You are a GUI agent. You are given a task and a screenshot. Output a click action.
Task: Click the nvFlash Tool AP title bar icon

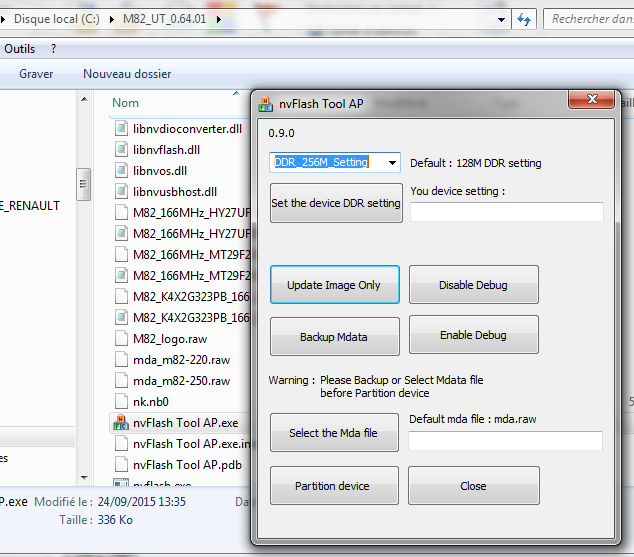(x=265, y=103)
